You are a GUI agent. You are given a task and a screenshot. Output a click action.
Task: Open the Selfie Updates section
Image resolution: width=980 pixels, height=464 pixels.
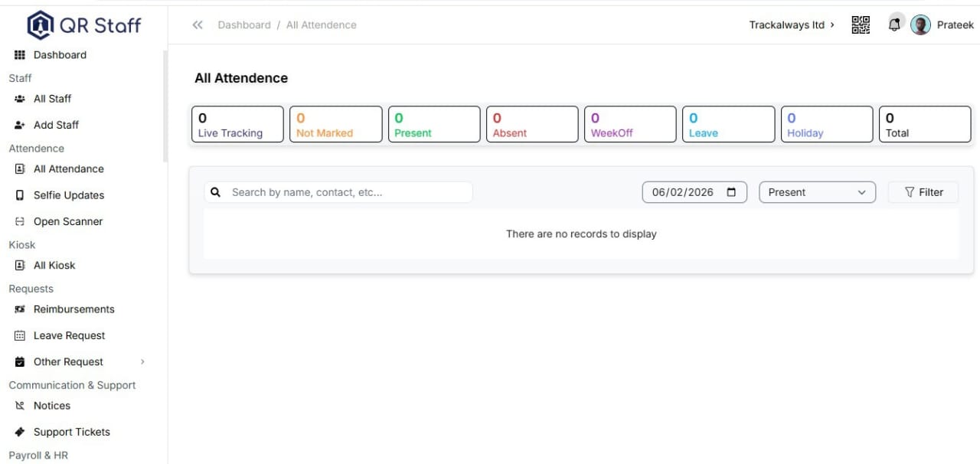[x=69, y=194]
